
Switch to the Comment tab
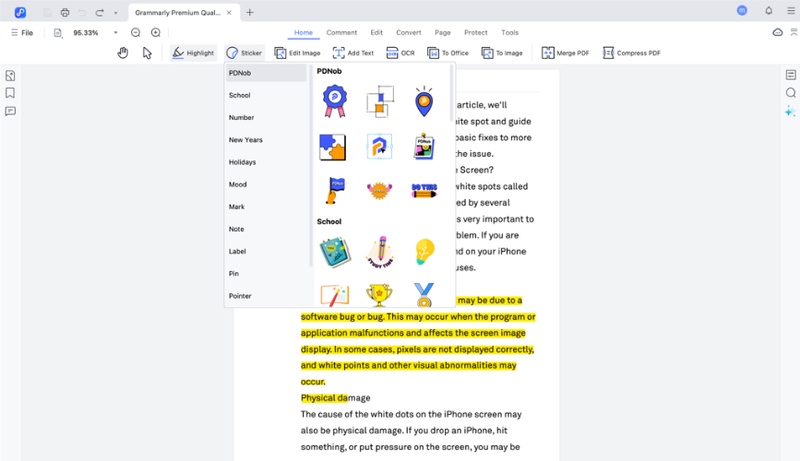point(341,33)
